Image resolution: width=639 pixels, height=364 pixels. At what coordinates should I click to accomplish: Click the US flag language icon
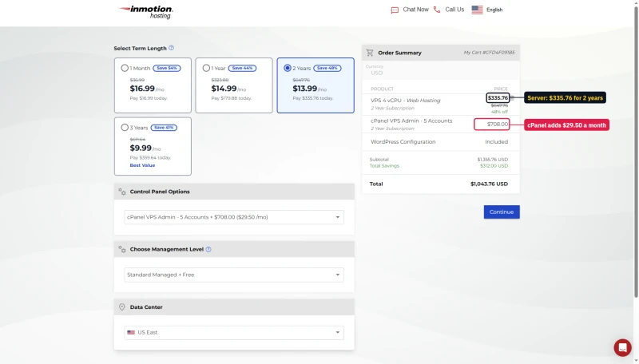(x=477, y=10)
